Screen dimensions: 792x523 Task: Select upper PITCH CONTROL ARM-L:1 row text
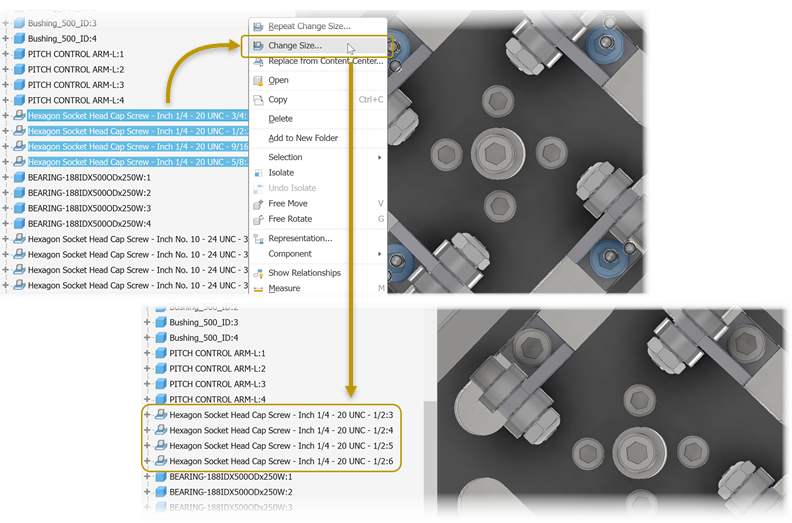76,54
